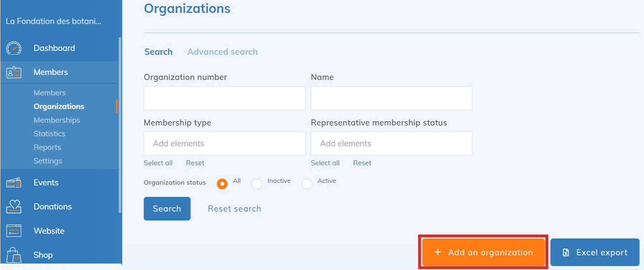Select the Inactive organization status option
This screenshot has width=644, height=270.
pos(257,184)
